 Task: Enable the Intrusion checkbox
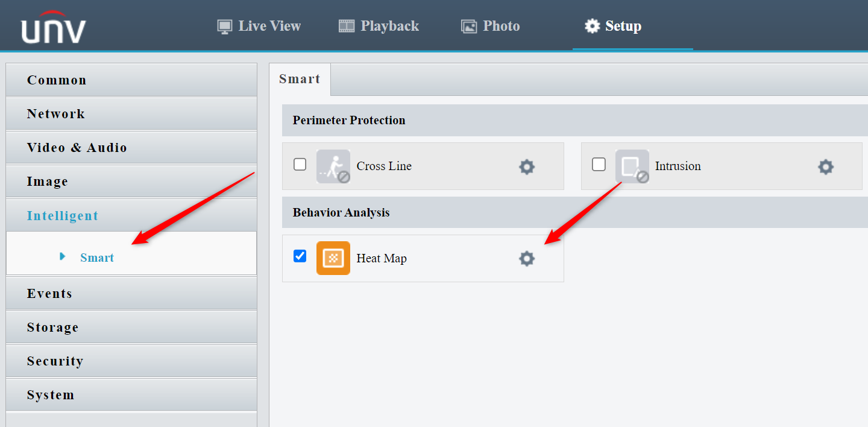click(x=599, y=164)
